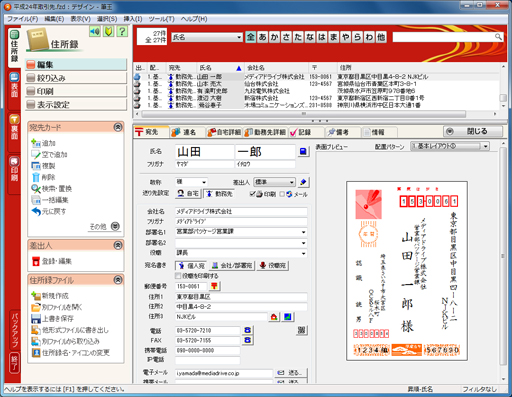
Task: Click the blue icon beside name fields
Action: click(x=303, y=152)
